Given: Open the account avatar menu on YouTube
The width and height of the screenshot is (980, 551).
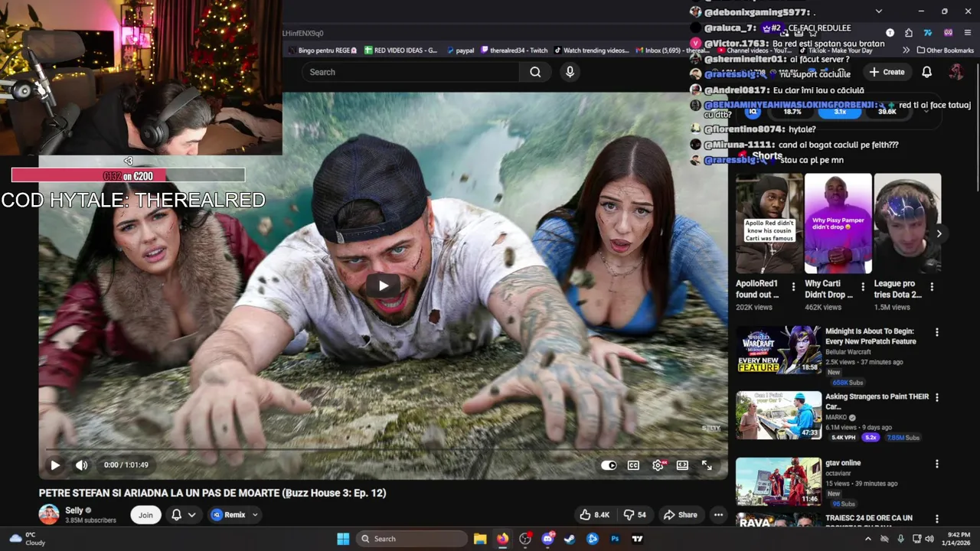Looking at the screenshot, I should [x=956, y=72].
